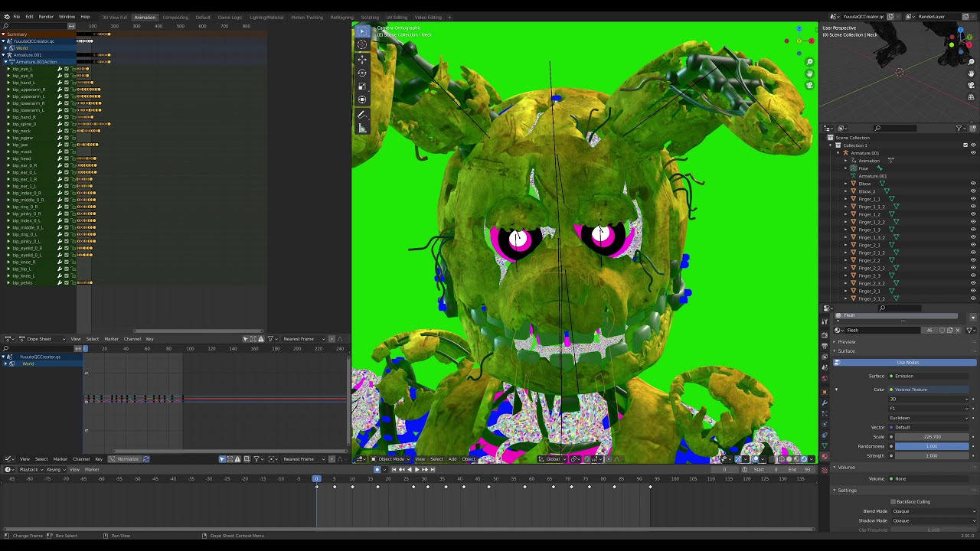Screen dimensions: 980x551
Task: Duplicate the Flesh material with new-material icon
Action: (x=950, y=331)
